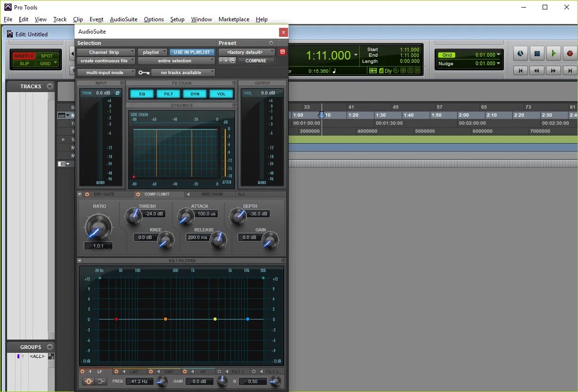Click the preset plus icon

click(x=226, y=60)
